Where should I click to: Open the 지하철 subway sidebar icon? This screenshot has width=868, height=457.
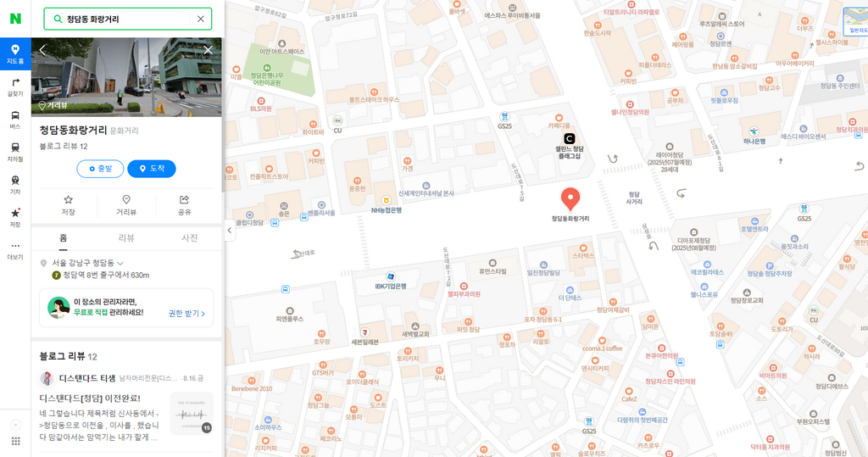(15, 153)
